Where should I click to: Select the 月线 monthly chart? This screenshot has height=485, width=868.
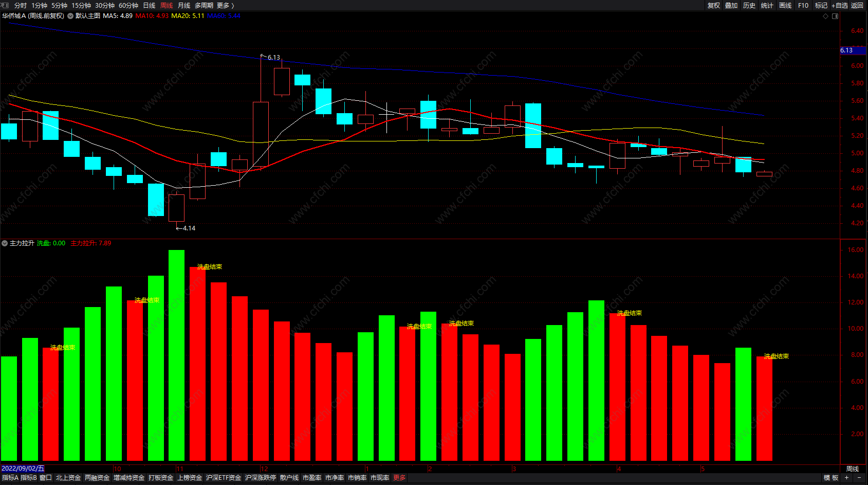[184, 5]
